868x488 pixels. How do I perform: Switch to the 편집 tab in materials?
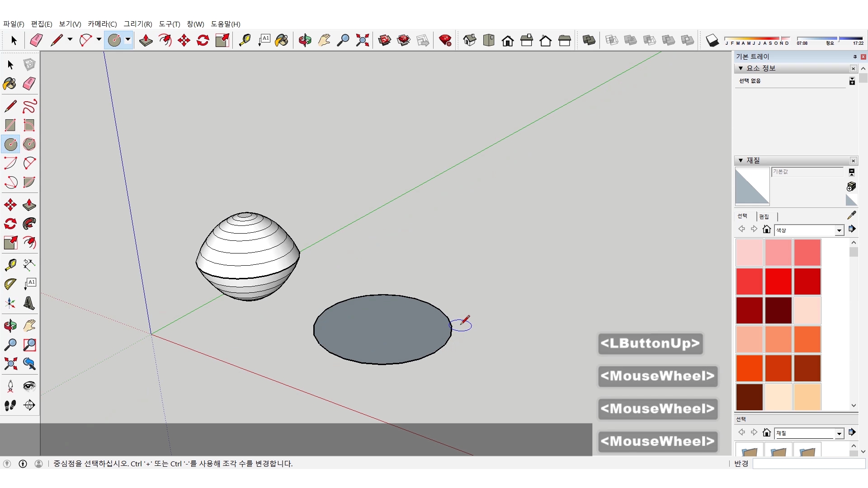764,216
